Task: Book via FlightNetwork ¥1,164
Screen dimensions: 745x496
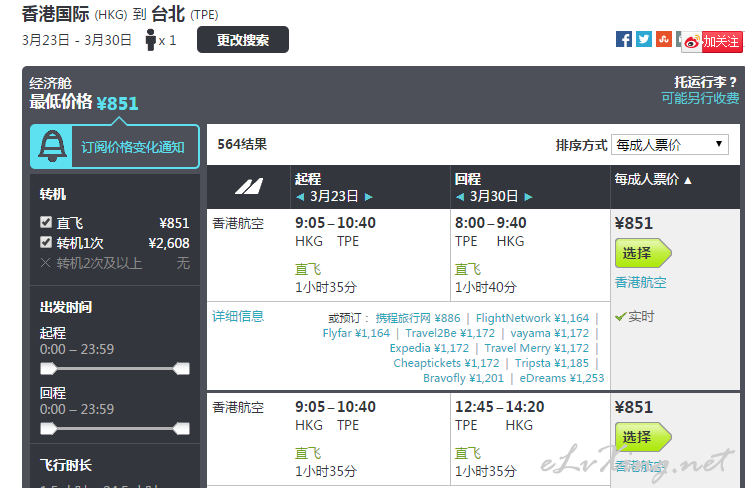Action: click(532, 318)
